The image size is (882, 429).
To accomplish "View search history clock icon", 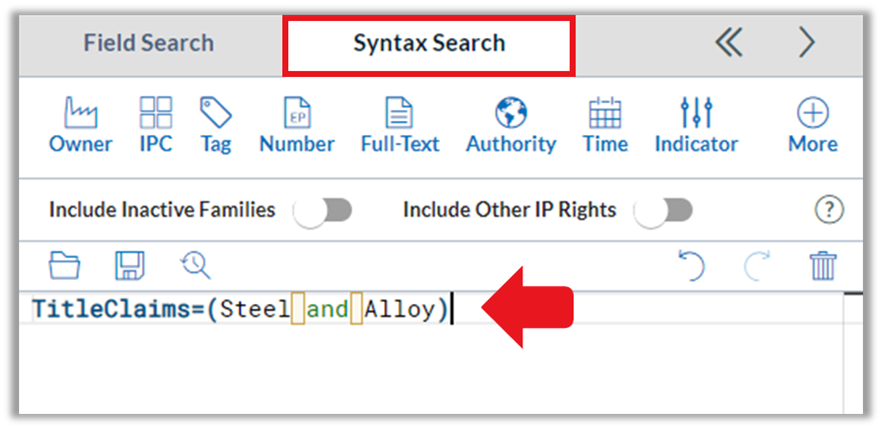I will coord(195,265).
